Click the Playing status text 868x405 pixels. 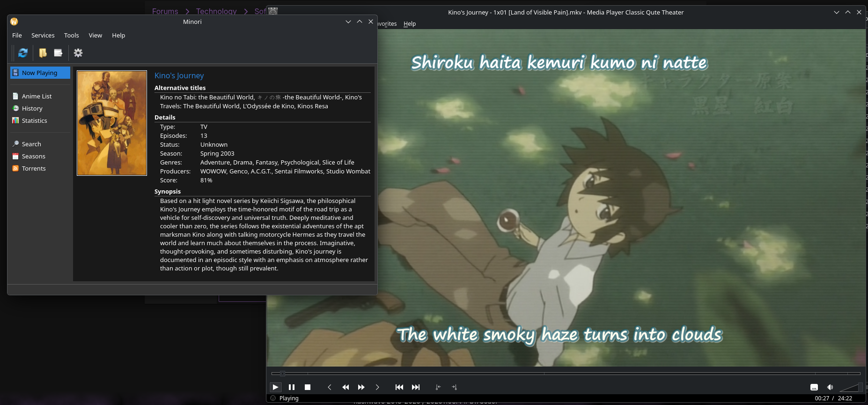(289, 398)
